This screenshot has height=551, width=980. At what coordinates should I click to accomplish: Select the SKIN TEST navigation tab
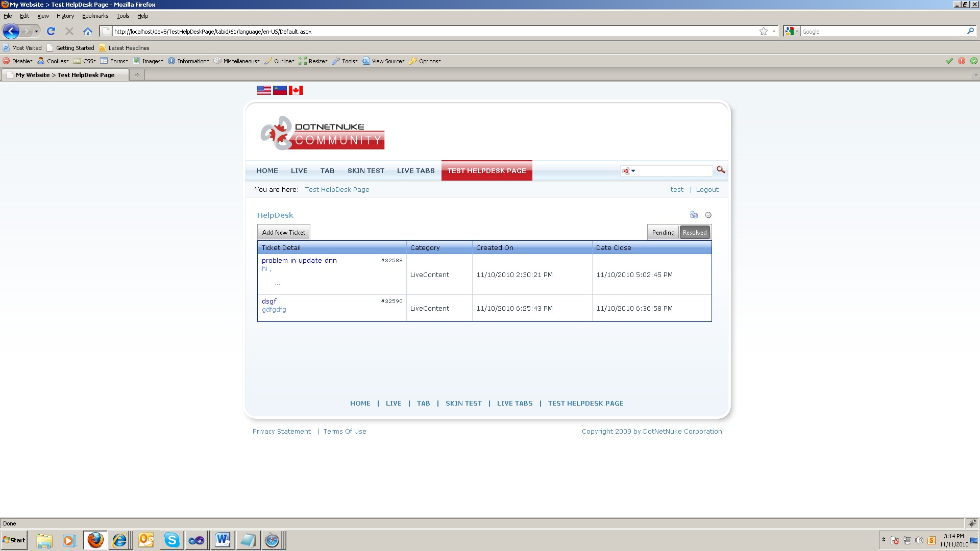click(x=365, y=171)
